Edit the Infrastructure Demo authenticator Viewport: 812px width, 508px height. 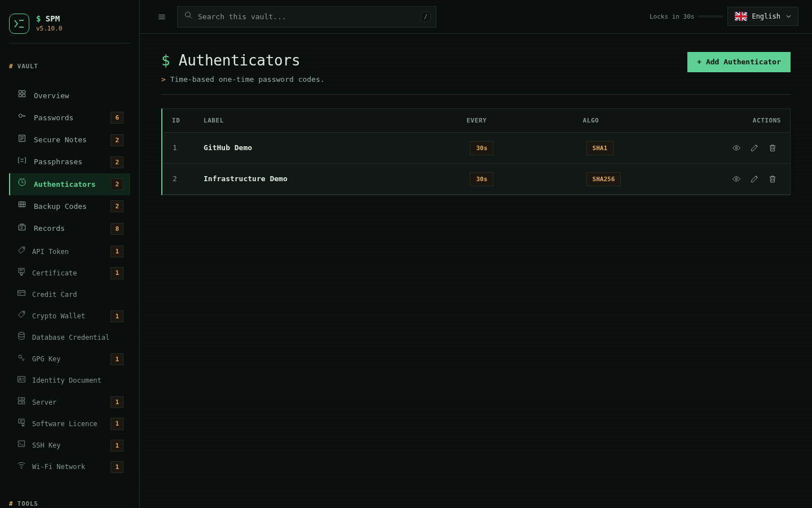754,179
